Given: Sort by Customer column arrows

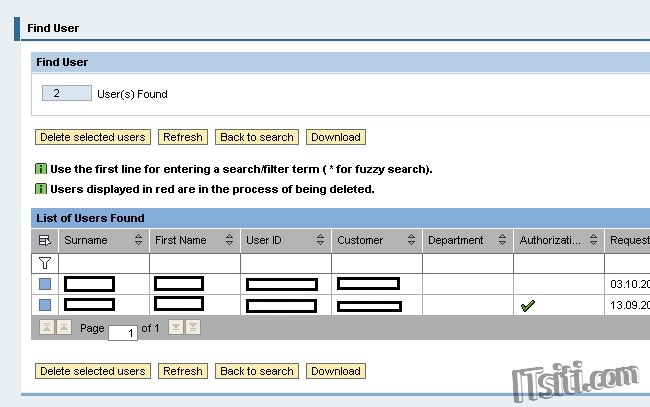Looking at the screenshot, I should [x=411, y=241].
